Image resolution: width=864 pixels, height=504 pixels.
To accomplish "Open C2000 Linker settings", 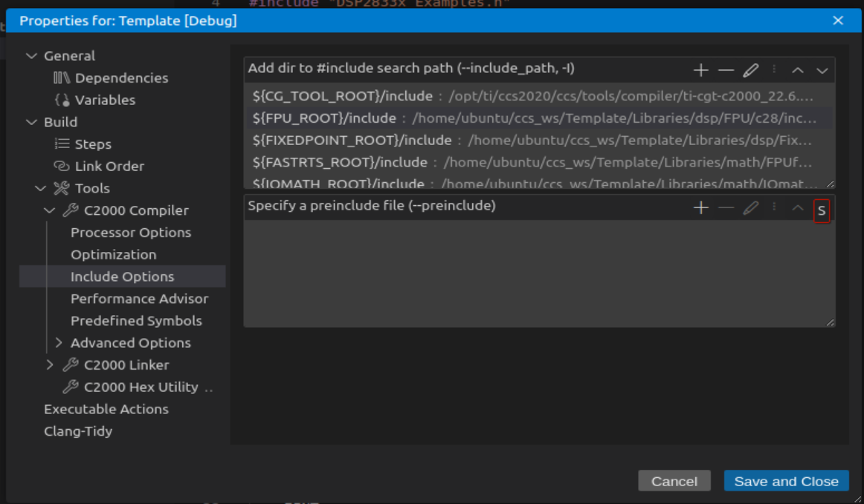I will click(126, 365).
